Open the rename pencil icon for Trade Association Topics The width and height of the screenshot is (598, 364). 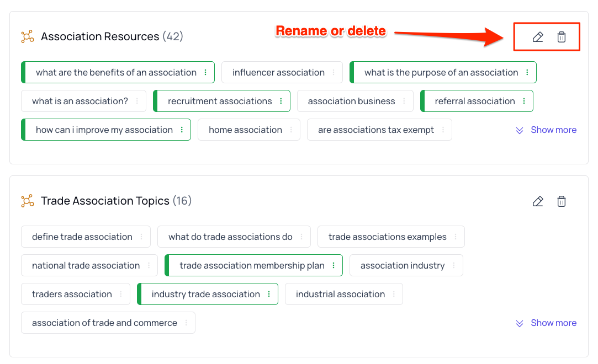click(537, 201)
